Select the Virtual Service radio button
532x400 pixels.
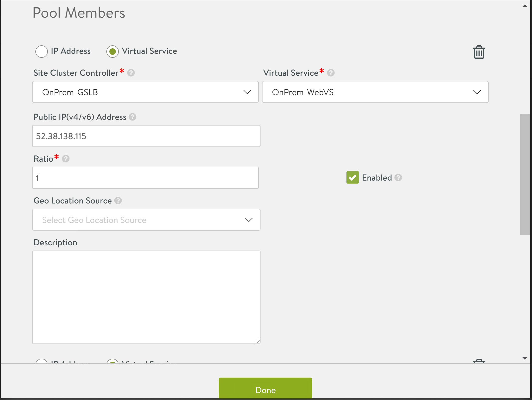pyautogui.click(x=113, y=52)
